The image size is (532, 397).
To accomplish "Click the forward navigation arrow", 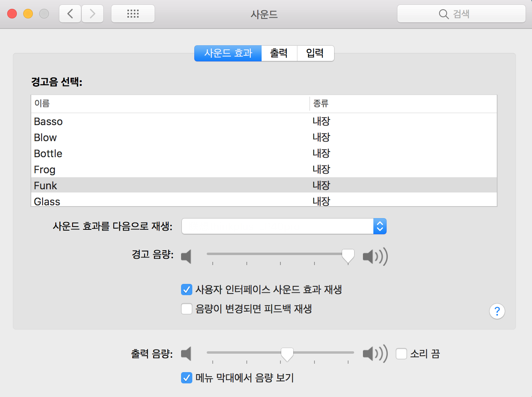I will point(92,13).
